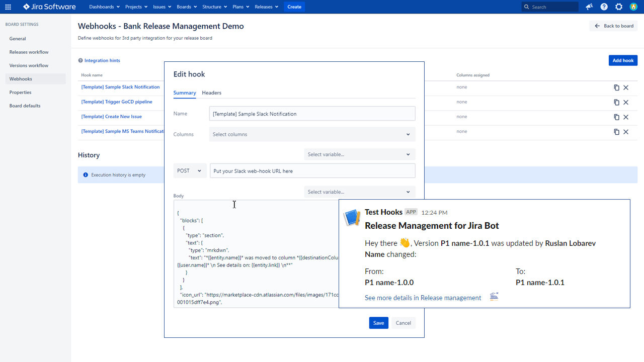Switch to the Headers tab

(x=211, y=93)
